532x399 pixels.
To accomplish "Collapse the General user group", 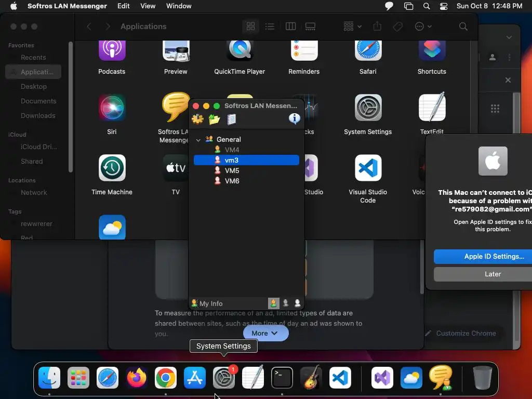I will pos(198,140).
